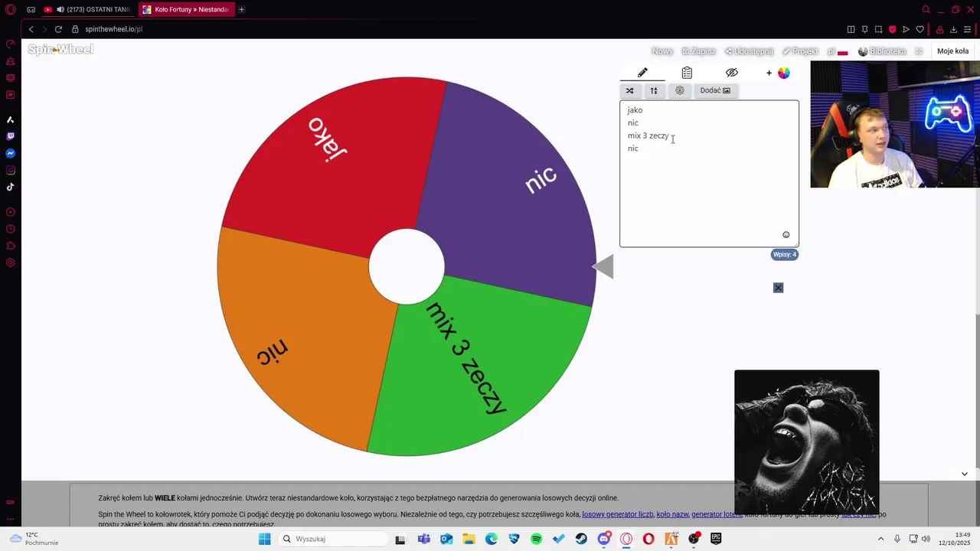Select the pencil edit entries tab
Image resolution: width=980 pixels, height=551 pixels.
point(642,73)
